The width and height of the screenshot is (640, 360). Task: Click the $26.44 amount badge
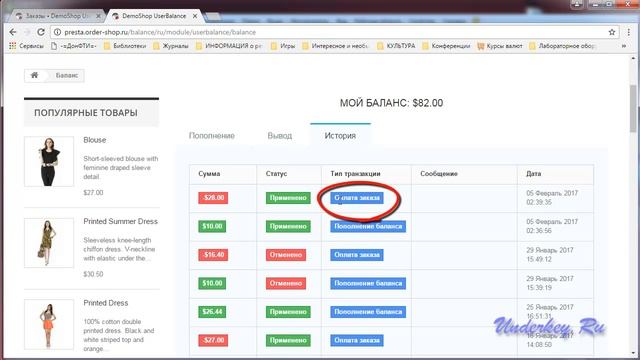tap(212, 312)
